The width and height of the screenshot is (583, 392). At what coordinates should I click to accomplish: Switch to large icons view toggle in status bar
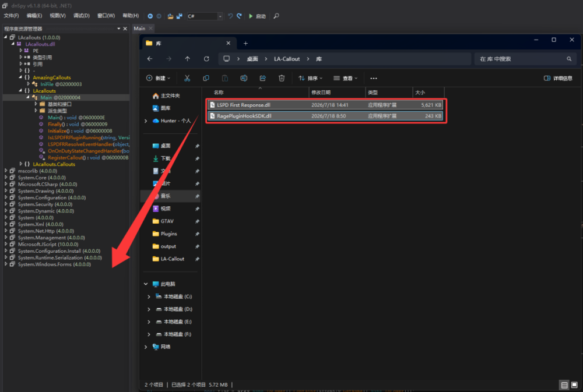(574, 384)
